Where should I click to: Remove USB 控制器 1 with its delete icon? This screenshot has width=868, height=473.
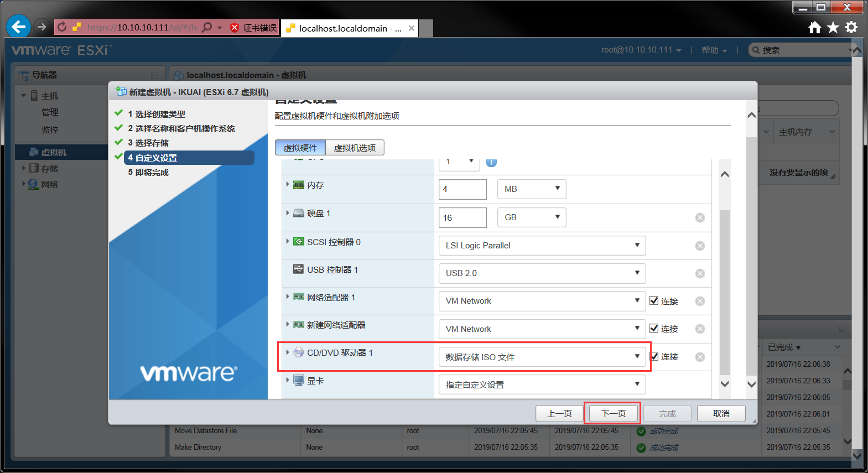point(700,273)
